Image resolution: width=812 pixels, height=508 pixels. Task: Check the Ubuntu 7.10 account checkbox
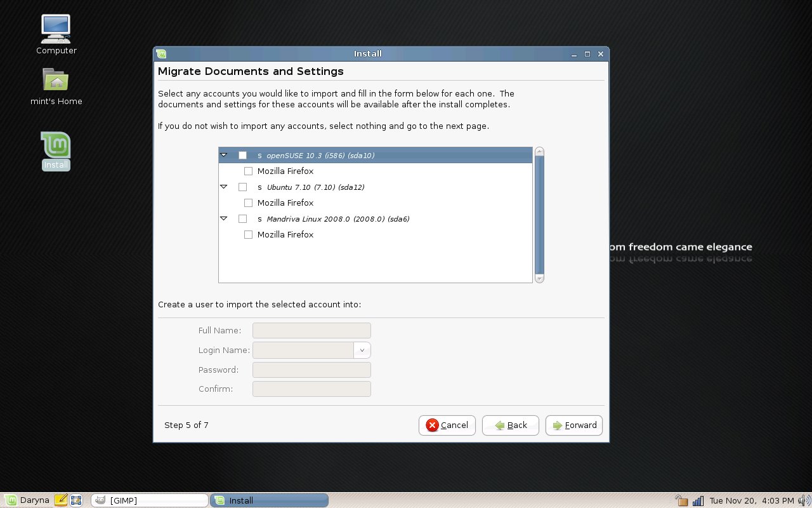pyautogui.click(x=242, y=187)
